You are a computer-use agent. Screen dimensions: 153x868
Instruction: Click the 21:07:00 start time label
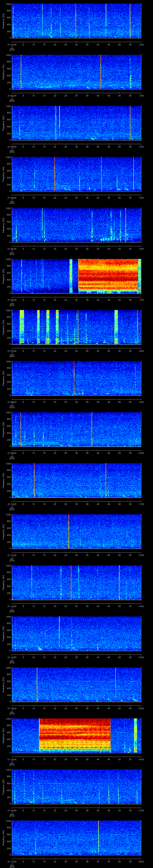(x=12, y=351)
